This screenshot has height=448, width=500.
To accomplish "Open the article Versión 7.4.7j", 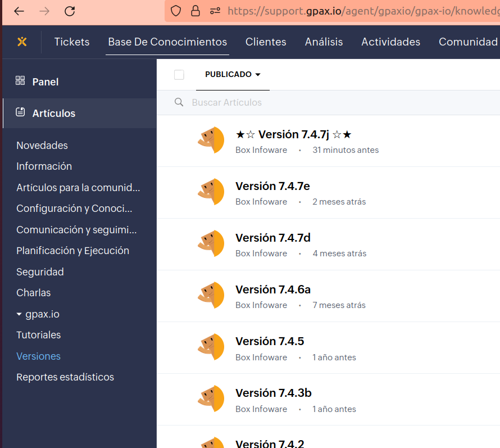I will click(293, 134).
